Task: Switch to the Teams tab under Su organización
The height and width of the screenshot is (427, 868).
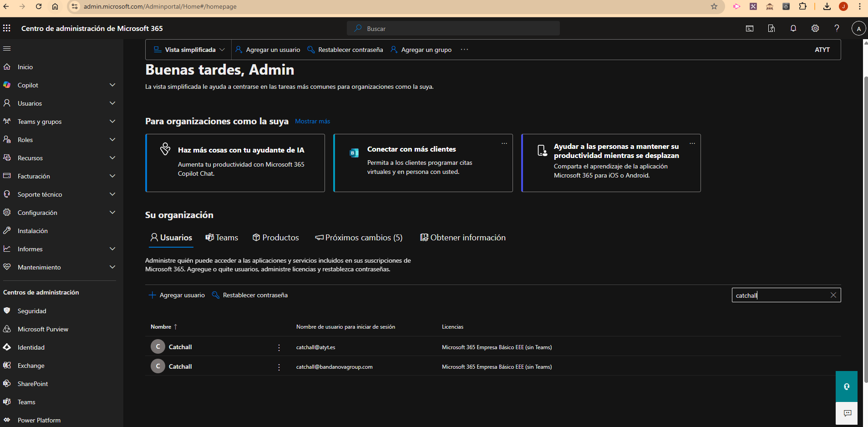Action: click(222, 238)
